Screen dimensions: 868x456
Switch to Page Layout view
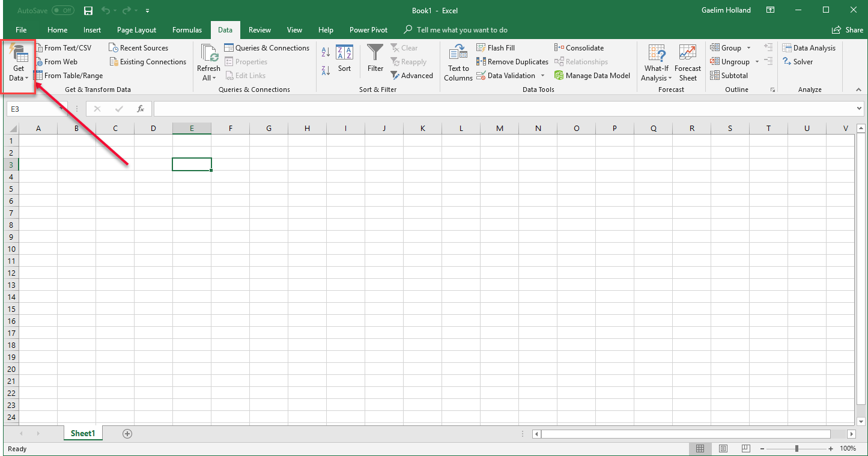point(723,449)
